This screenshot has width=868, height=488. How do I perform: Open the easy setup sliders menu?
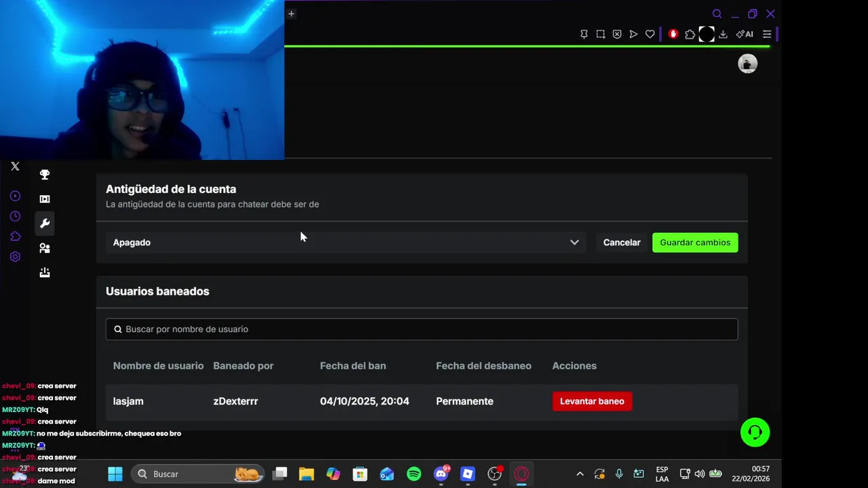(x=767, y=34)
